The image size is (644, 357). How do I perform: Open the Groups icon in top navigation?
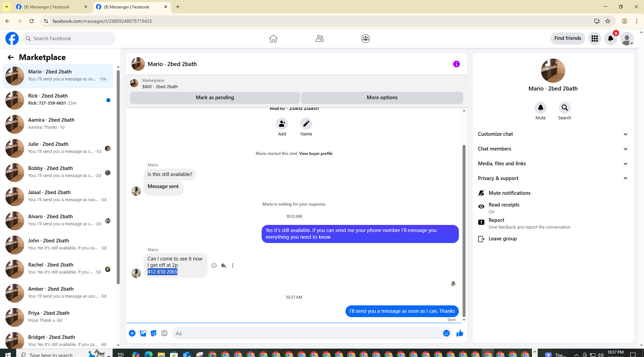pyautogui.click(x=366, y=39)
